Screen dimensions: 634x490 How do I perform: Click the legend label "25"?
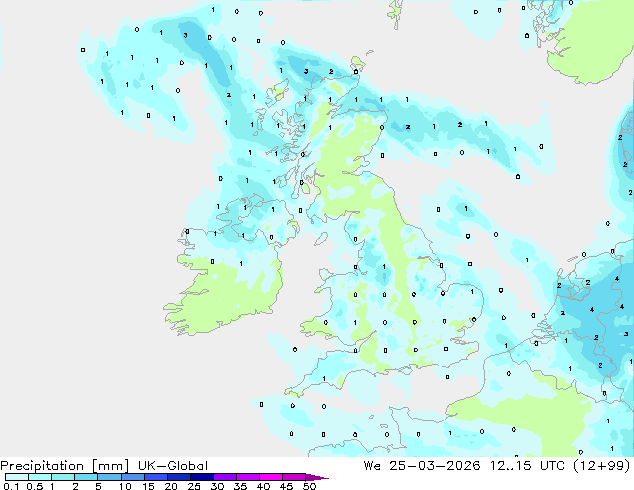pyautogui.click(x=194, y=486)
